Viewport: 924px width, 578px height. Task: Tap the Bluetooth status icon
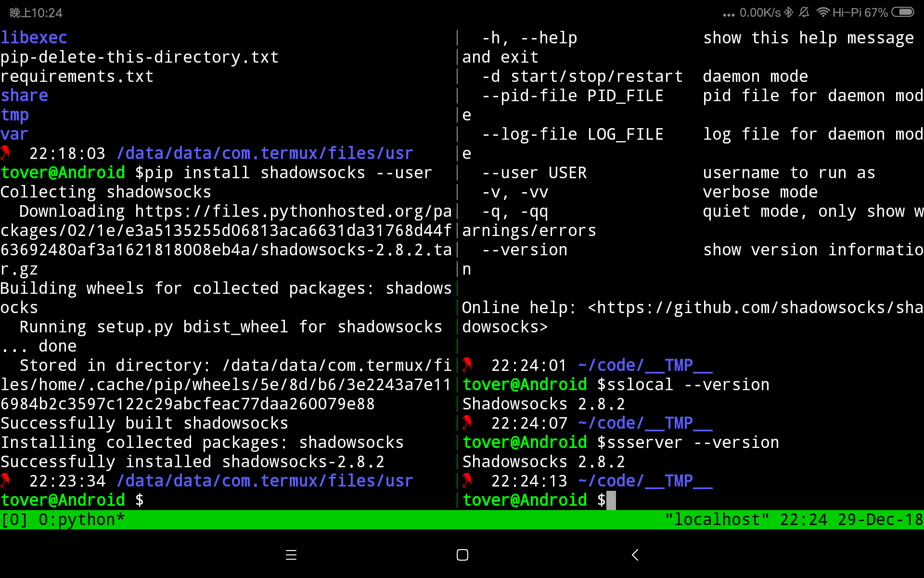pyautogui.click(x=788, y=12)
